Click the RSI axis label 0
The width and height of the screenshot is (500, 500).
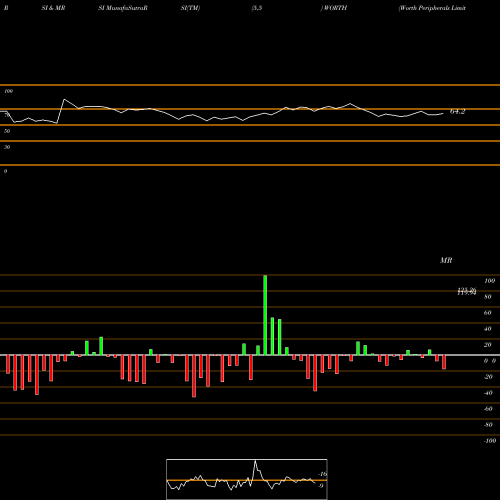pyautogui.click(x=5, y=171)
